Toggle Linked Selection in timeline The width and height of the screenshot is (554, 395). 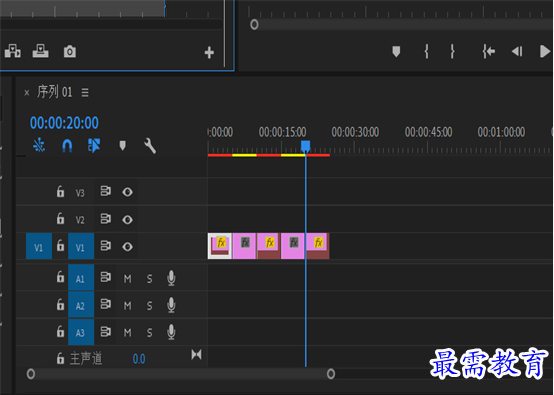(x=94, y=145)
